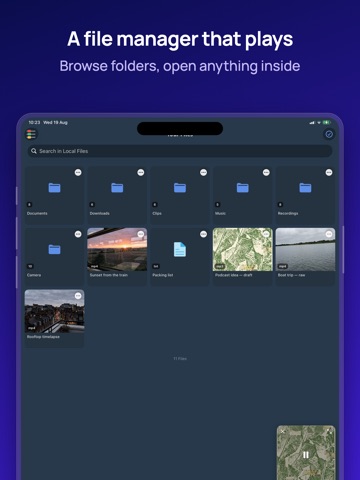Click the Clips folder name
Image resolution: width=360 pixels, height=480 pixels.
tap(157, 213)
